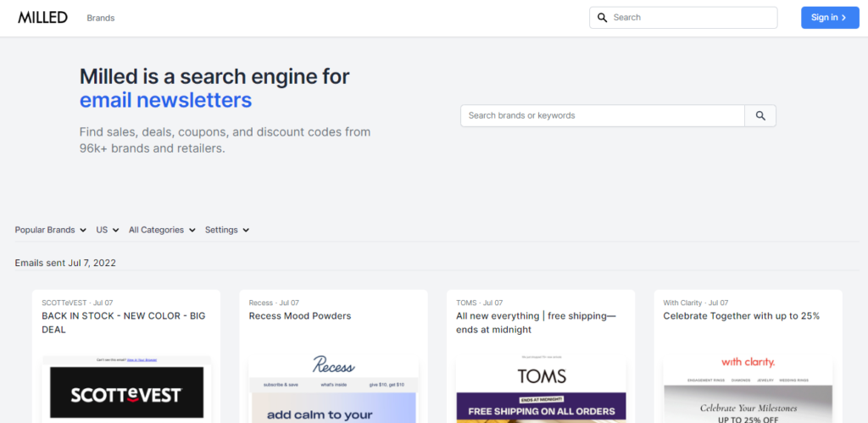Open the Brands page link
The height and width of the screenshot is (423, 868).
pos(101,18)
